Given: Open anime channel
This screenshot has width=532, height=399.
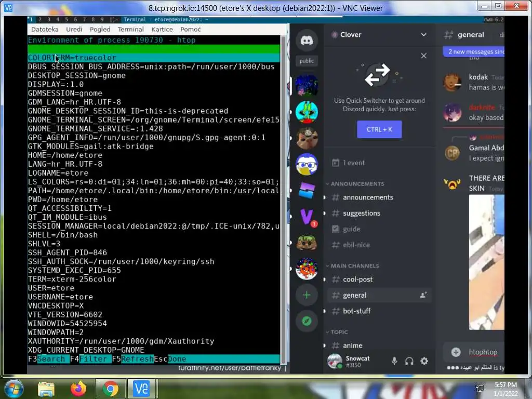Looking at the screenshot, I should (378, 345).
